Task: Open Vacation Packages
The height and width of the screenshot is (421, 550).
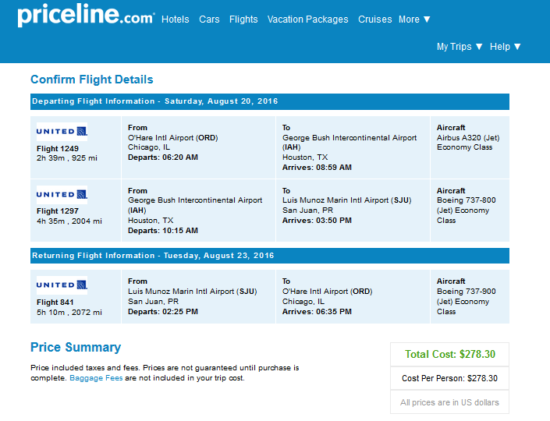Action: [308, 19]
